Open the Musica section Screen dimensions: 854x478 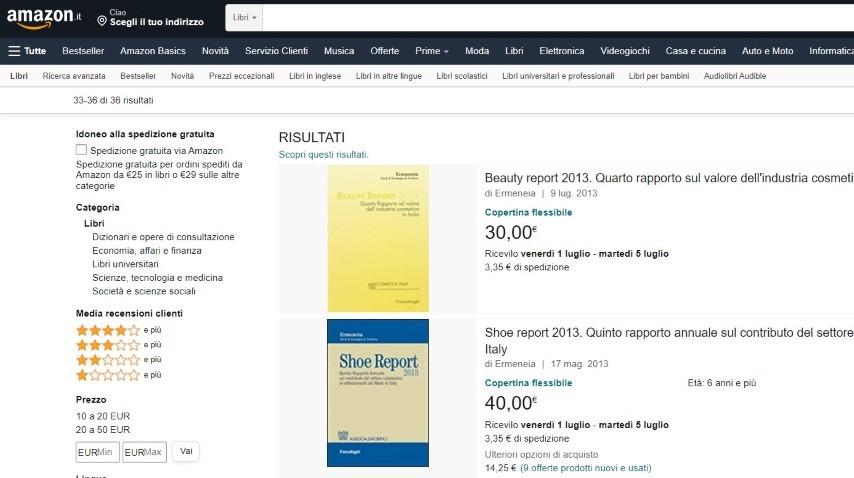339,51
